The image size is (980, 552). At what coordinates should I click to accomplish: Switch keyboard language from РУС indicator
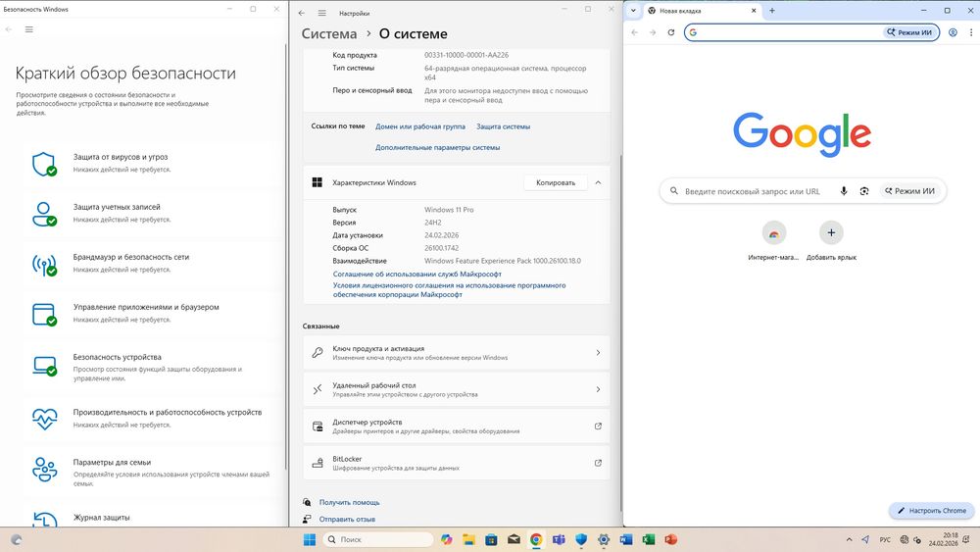[885, 539]
